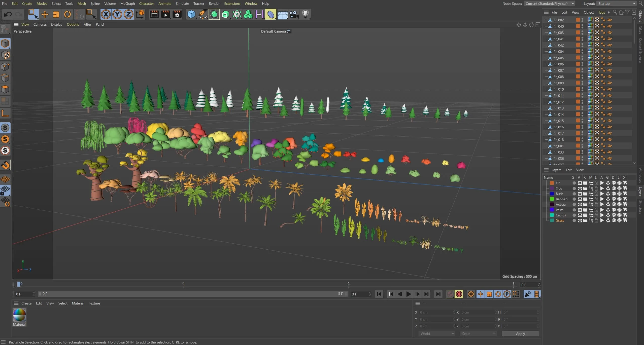Click the Record Active Objects keyframe button
The image size is (644, 345).
[450, 294]
